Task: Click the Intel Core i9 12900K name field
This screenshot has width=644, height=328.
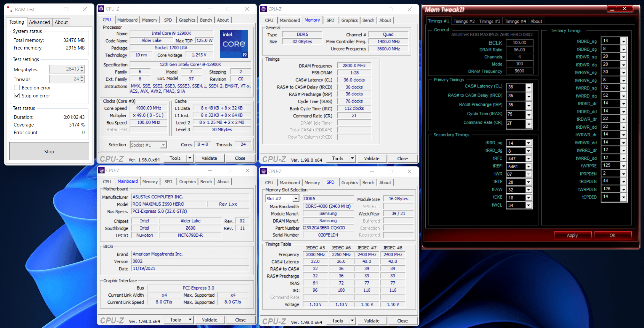Action: click(171, 33)
